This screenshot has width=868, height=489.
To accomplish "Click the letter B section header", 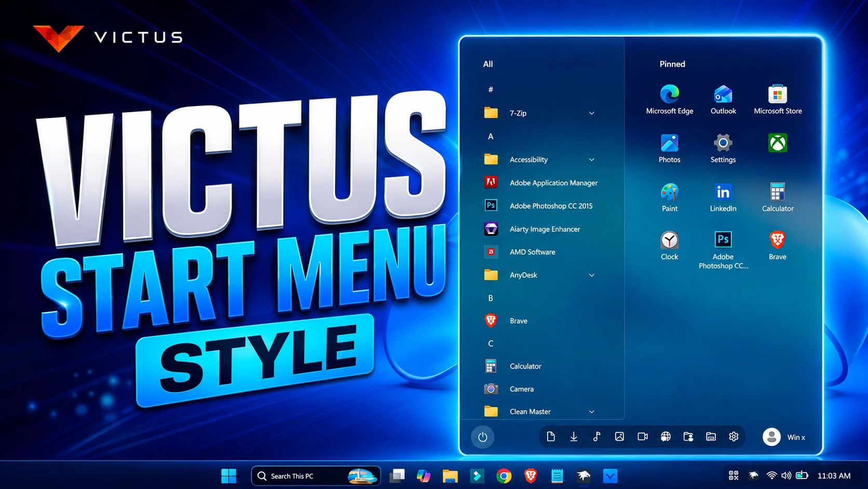I will click(491, 298).
